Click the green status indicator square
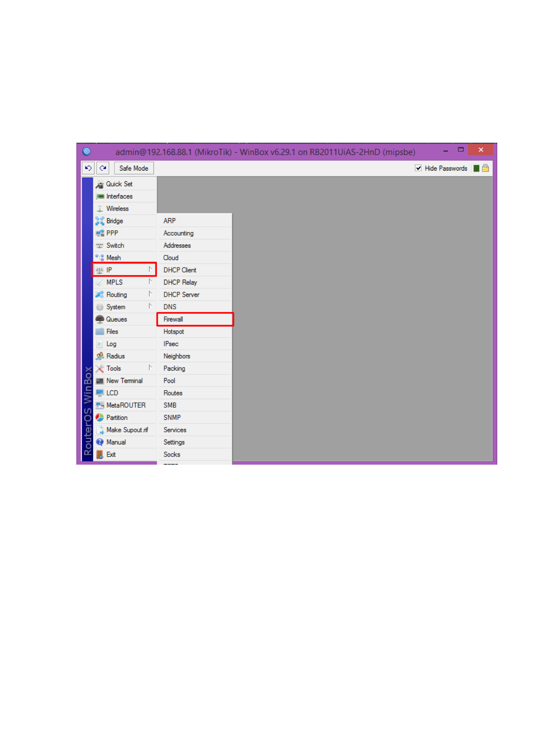The image size is (535, 756). point(476,168)
